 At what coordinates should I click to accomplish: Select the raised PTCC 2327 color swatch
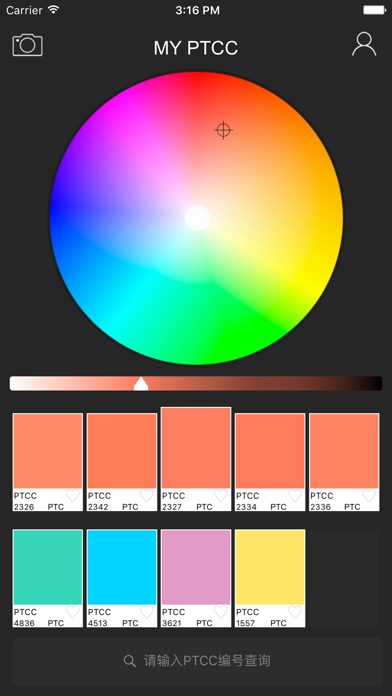coord(196,448)
